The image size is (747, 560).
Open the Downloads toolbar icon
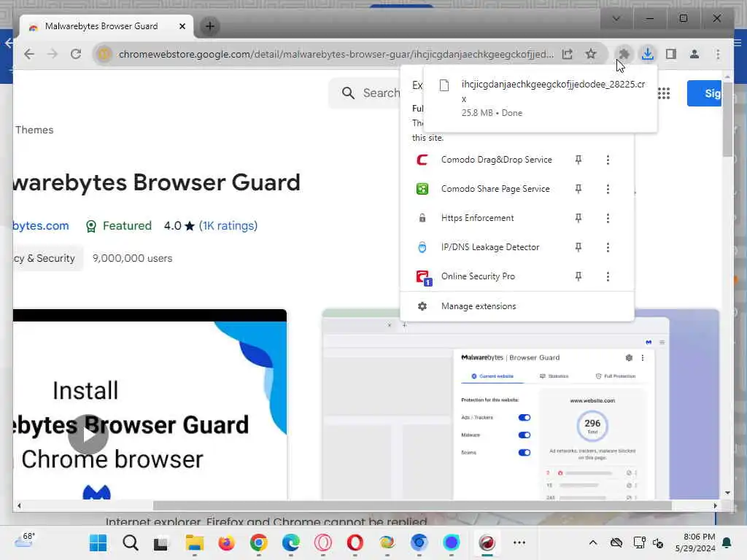coord(648,54)
